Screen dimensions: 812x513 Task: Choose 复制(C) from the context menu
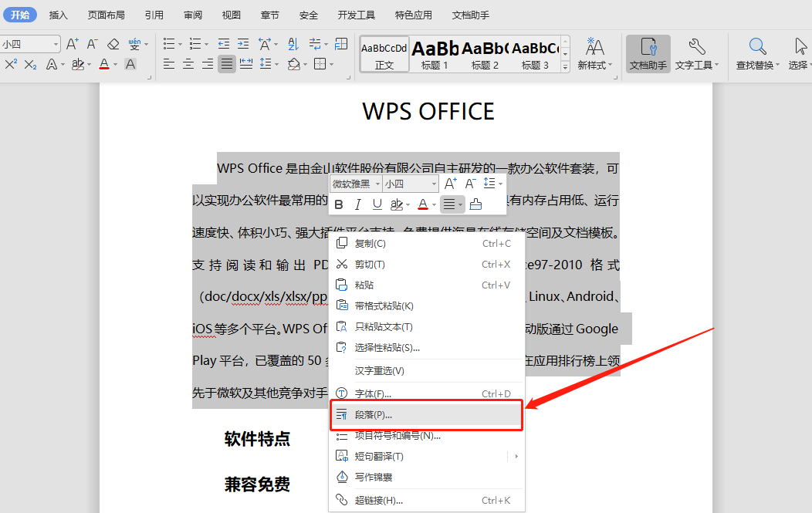(426, 243)
